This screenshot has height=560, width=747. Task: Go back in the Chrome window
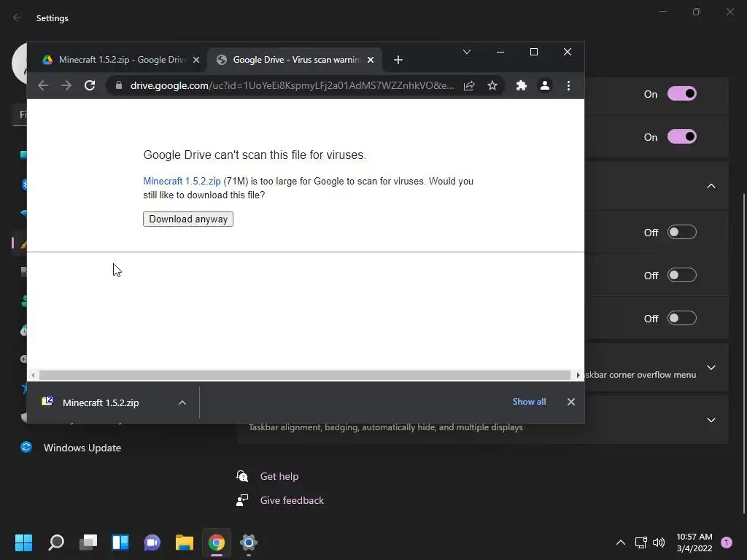pyautogui.click(x=43, y=86)
